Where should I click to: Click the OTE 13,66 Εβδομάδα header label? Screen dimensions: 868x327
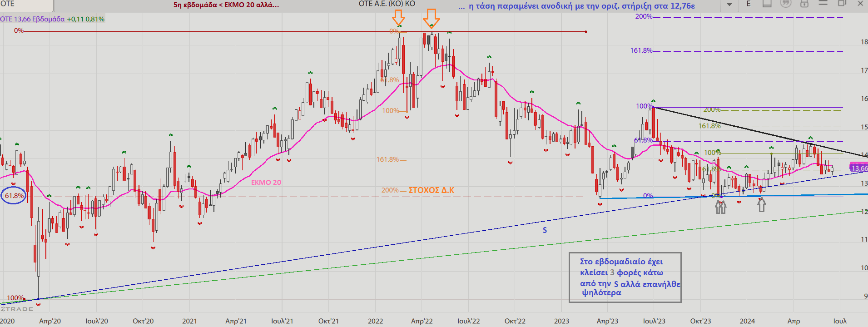click(x=32, y=19)
